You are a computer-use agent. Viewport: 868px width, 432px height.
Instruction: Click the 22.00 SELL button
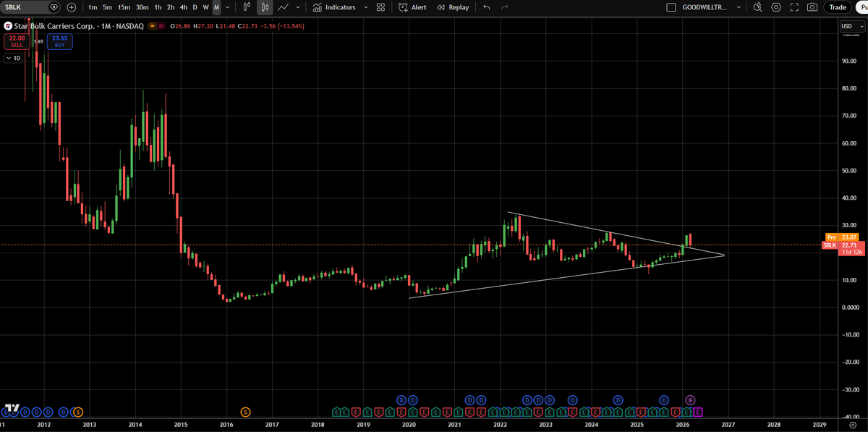tap(17, 41)
